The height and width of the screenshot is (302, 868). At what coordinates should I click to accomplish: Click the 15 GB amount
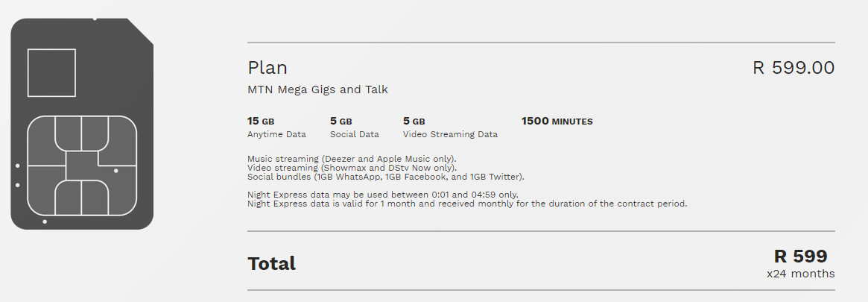pos(261,122)
